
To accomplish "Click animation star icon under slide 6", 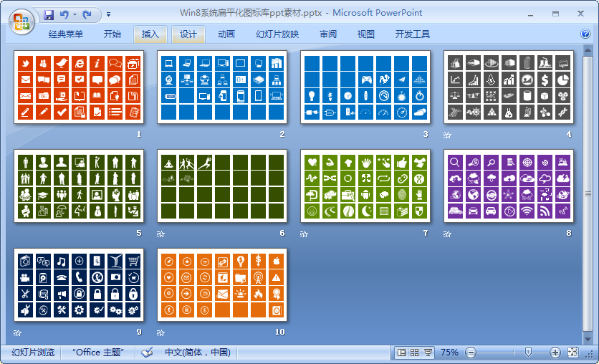I will 160,234.
